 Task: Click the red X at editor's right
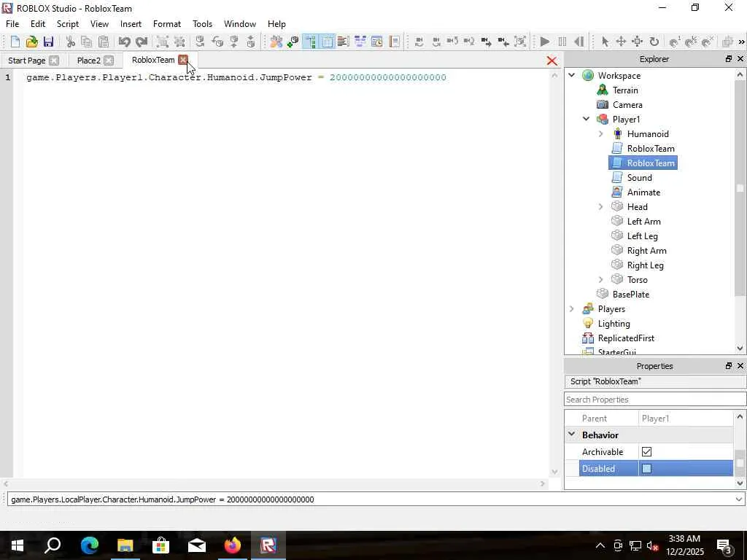click(551, 61)
